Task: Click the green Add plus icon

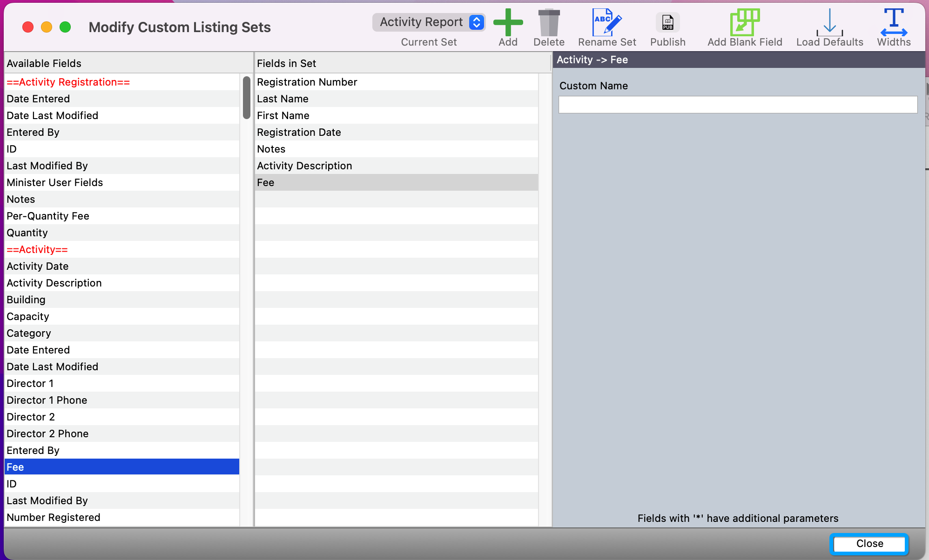Action: pyautogui.click(x=508, y=22)
